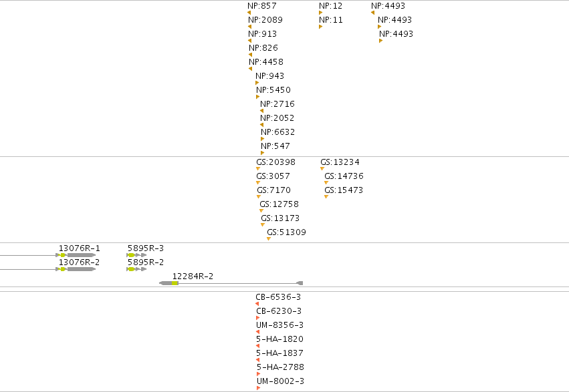Click the triangle marker under GS:13234
Viewport: 569px width, 392px height.
322,168
